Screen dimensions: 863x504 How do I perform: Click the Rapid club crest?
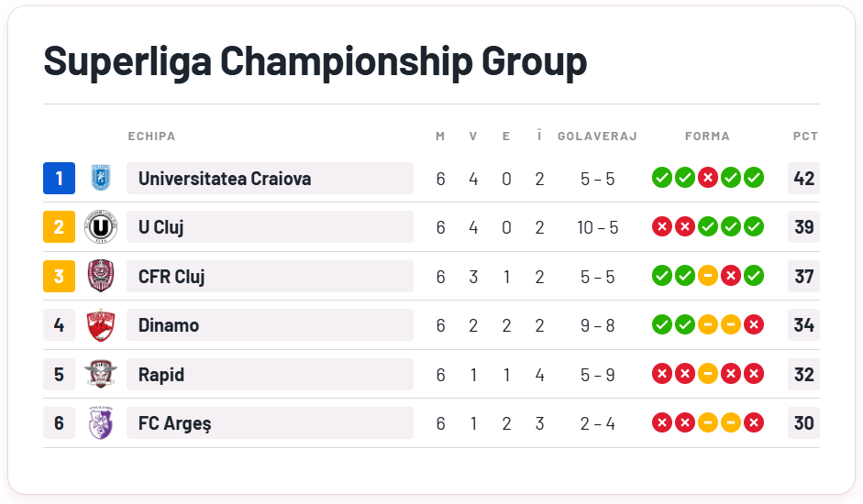click(x=100, y=374)
